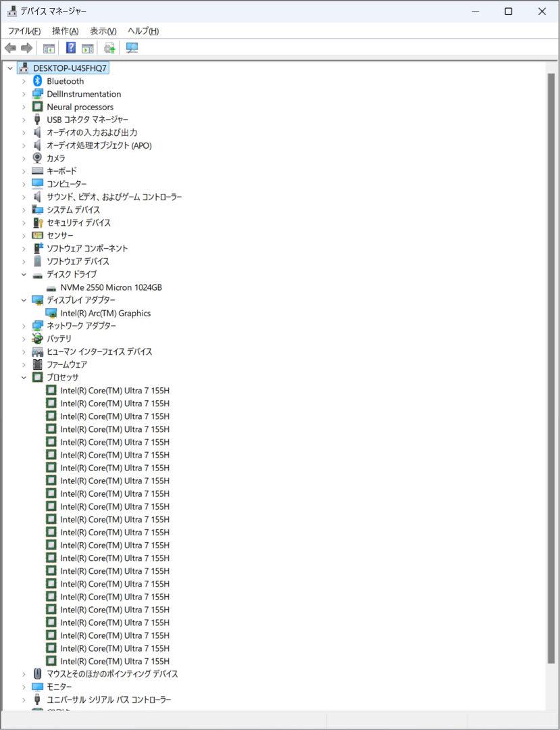This screenshot has width=560, height=730.
Task: Click the USB コネクタ マネージャー plug icon
Action: (x=38, y=120)
